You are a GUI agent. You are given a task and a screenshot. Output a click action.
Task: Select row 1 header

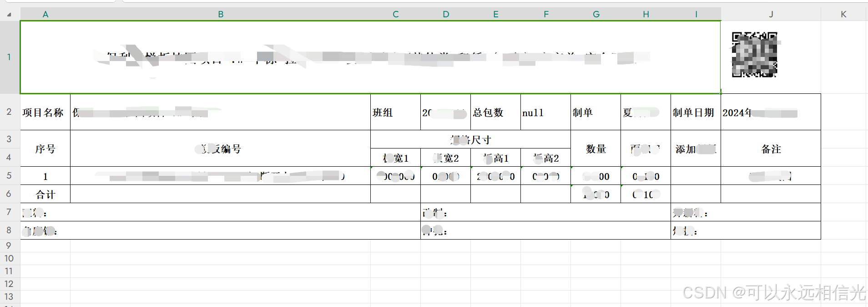[x=9, y=57]
